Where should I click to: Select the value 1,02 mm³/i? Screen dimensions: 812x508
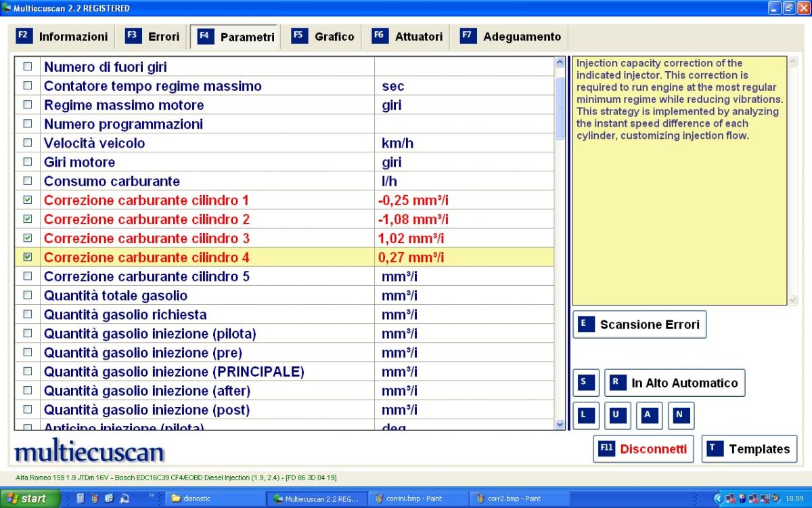[x=411, y=238]
